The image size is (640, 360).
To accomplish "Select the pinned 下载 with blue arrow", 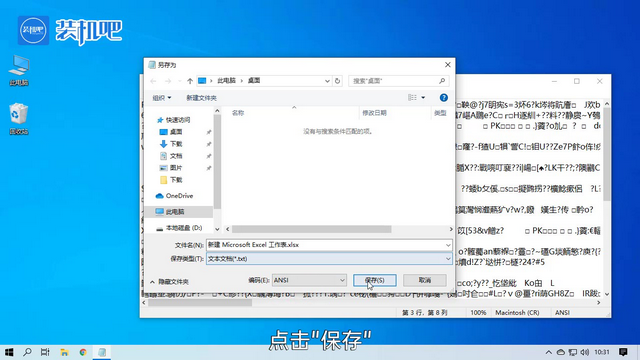I will (176, 144).
